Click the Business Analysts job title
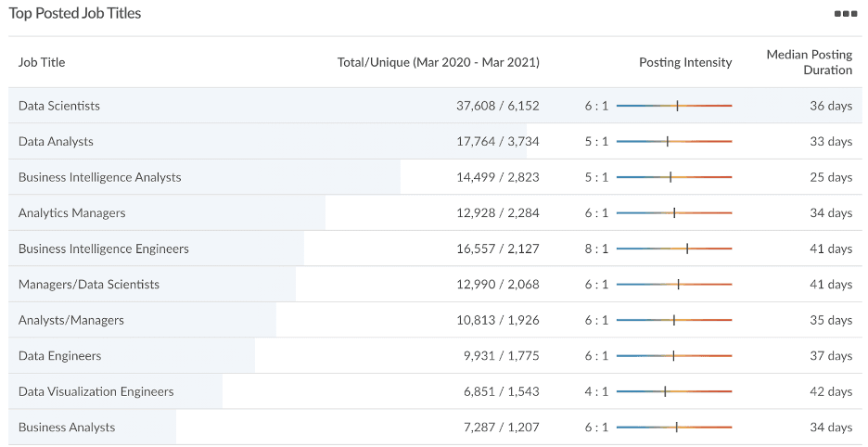868x447 pixels. coord(67,427)
